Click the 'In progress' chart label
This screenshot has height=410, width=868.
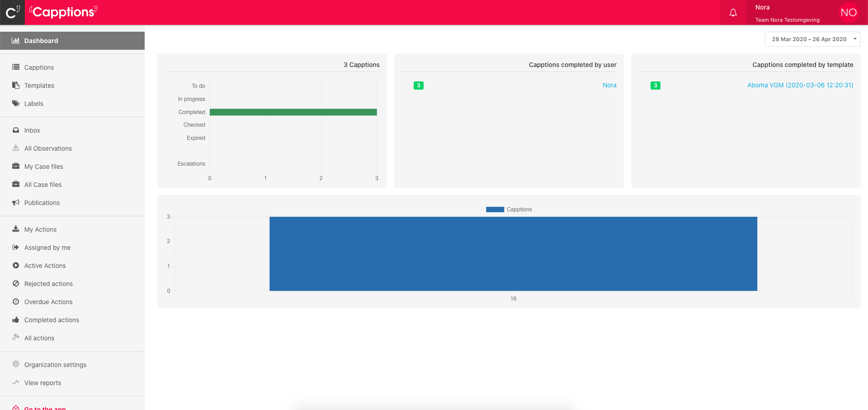point(192,99)
